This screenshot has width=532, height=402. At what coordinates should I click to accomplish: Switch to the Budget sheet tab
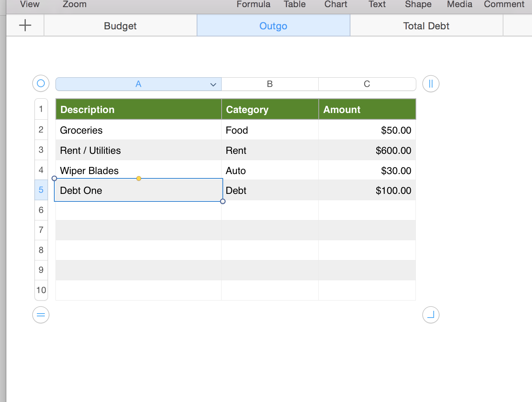(121, 26)
